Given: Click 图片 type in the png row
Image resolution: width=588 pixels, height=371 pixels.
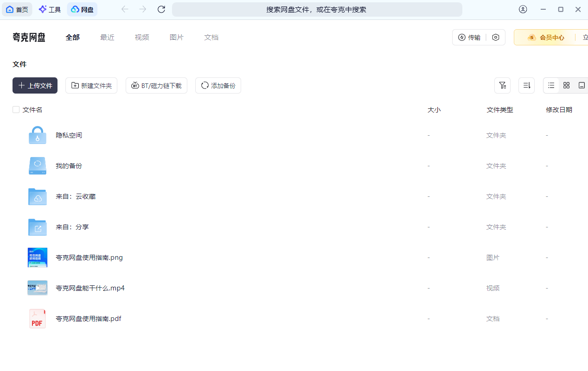Looking at the screenshot, I should click(493, 258).
